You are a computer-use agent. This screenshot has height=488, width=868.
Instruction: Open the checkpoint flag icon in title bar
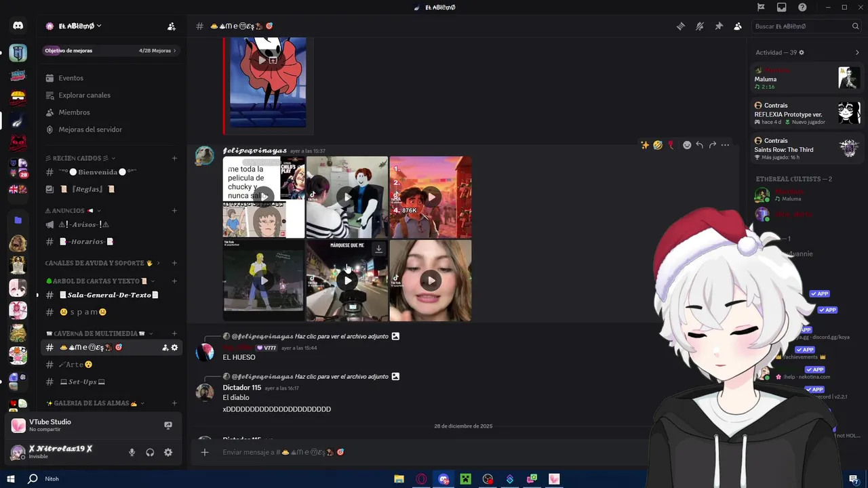[761, 7]
